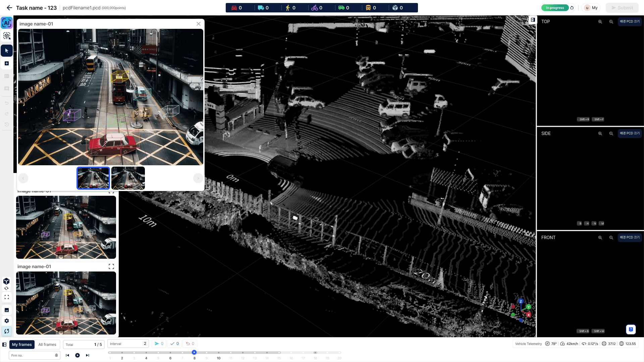
Task: Activate the AI auto-labeling tool
Action: [x=7, y=23]
